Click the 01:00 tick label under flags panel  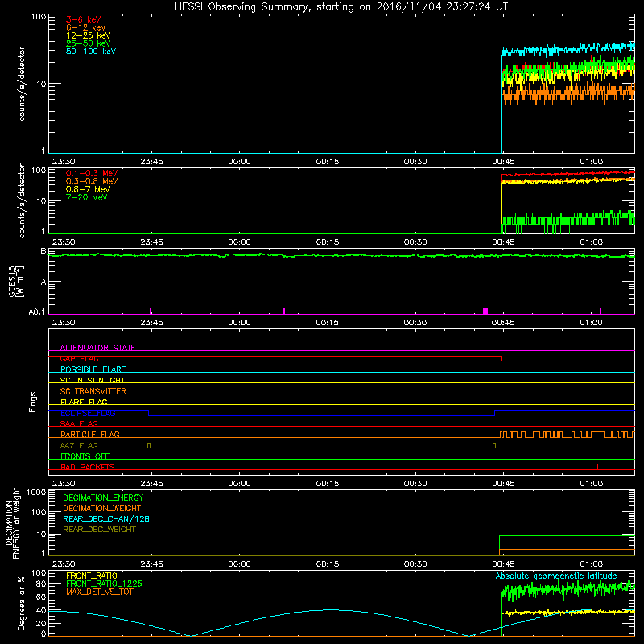[591, 484]
